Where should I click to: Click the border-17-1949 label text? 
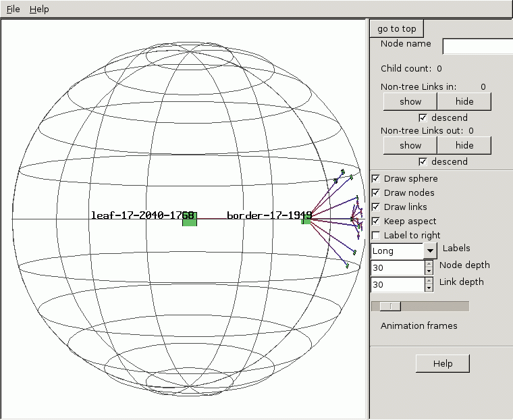coord(269,215)
